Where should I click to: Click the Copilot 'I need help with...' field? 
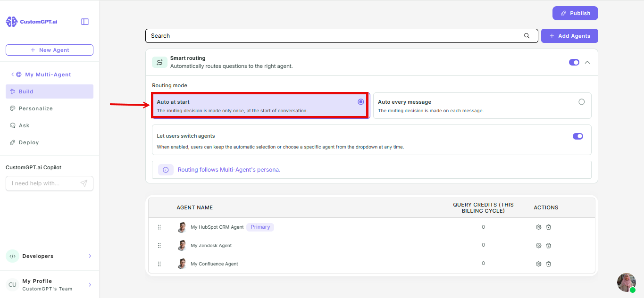pyautogui.click(x=50, y=183)
